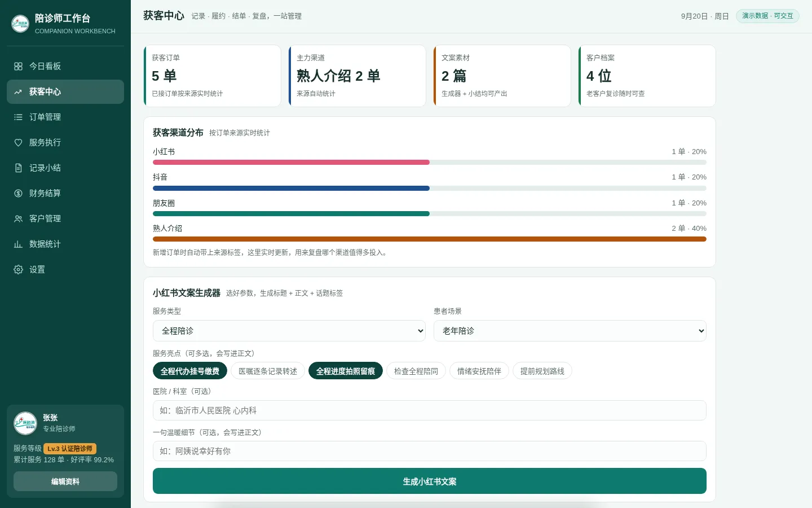Click the 今日看板 dashboard grid icon
This screenshot has width=812, height=508.
coord(18,66)
